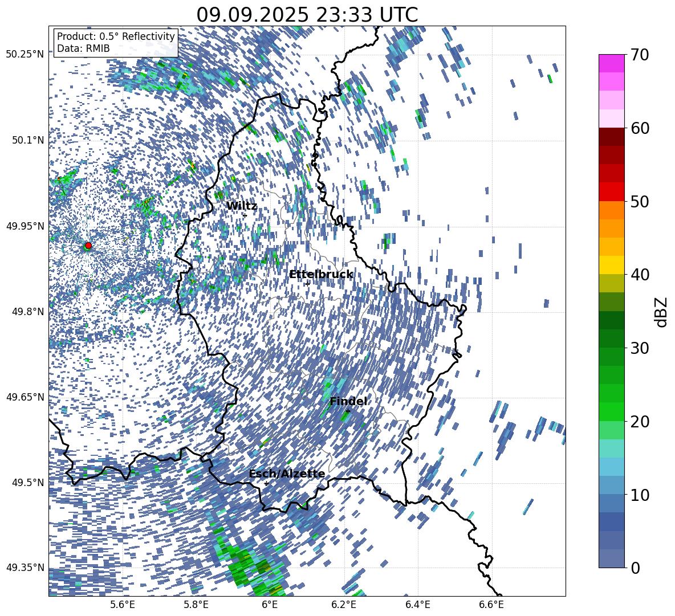The height and width of the screenshot is (616, 675).
Task: Click the 50.25°N latitude label
Action: 25,54
